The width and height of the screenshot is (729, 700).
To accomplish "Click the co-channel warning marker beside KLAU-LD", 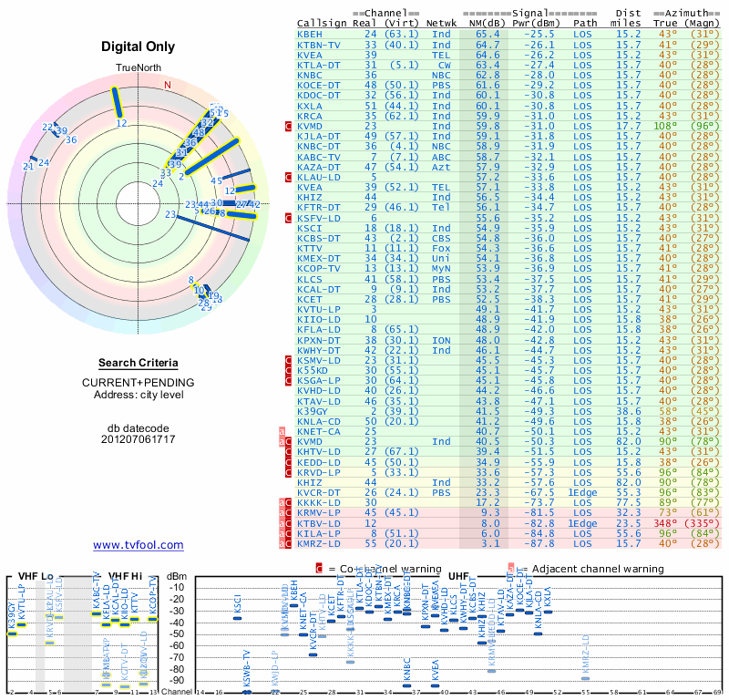I will click(288, 177).
